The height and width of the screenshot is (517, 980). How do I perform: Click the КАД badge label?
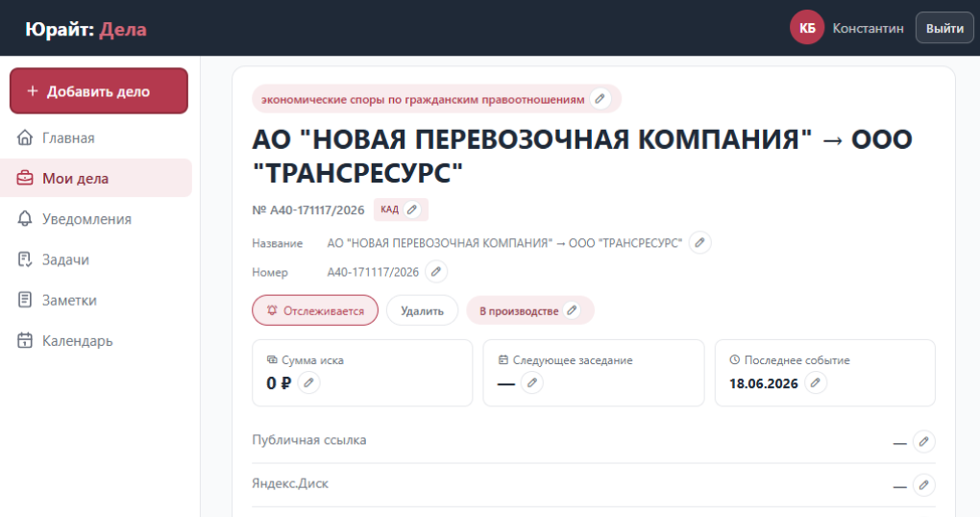click(x=389, y=209)
